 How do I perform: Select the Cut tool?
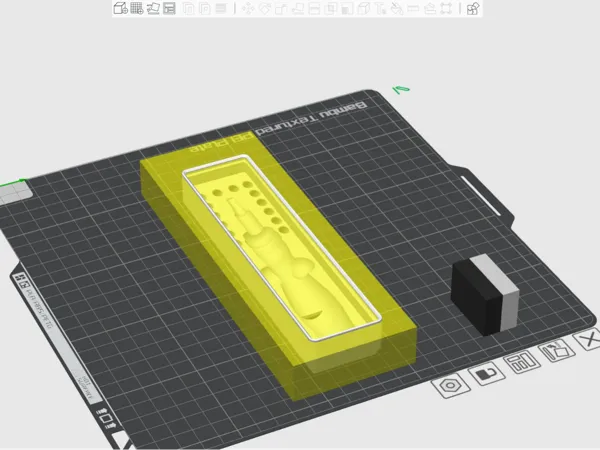point(314,8)
